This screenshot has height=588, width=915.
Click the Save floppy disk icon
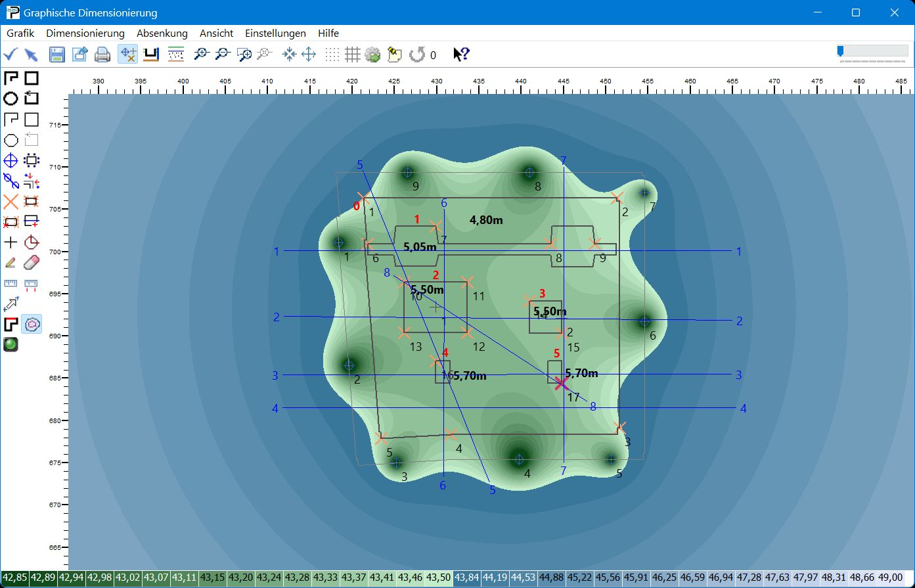coord(57,55)
